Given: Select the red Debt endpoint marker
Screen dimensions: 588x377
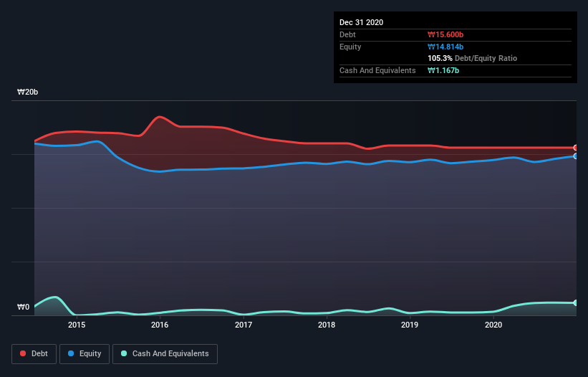Looking at the screenshot, I should pyautogui.click(x=576, y=148).
